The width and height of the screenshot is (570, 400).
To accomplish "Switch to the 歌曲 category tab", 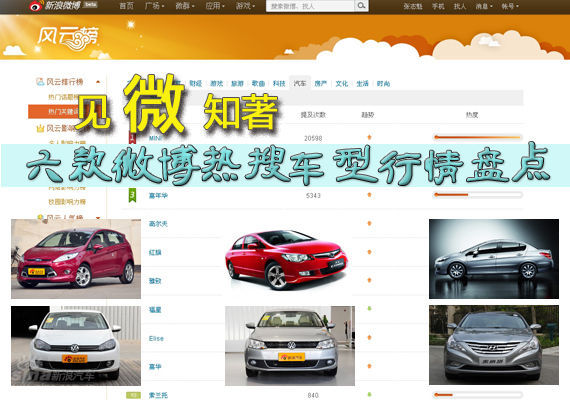I will pos(258,84).
